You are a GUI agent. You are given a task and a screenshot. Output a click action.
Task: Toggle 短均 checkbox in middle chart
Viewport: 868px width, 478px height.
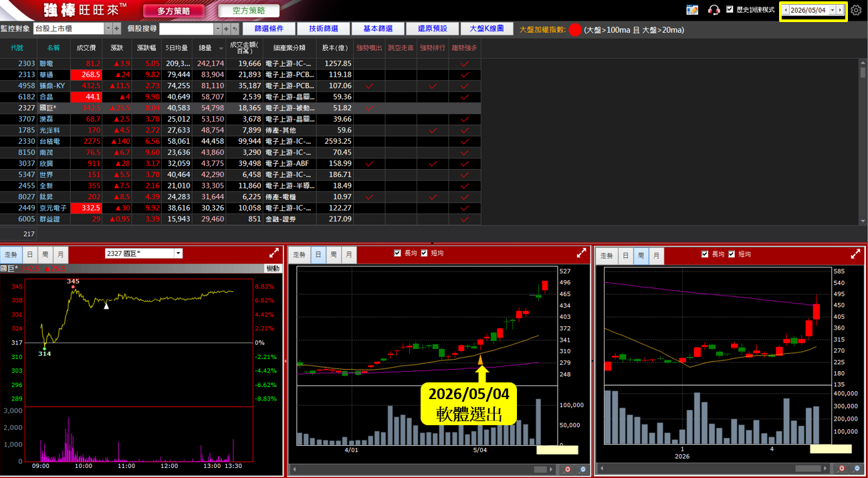[x=425, y=253]
